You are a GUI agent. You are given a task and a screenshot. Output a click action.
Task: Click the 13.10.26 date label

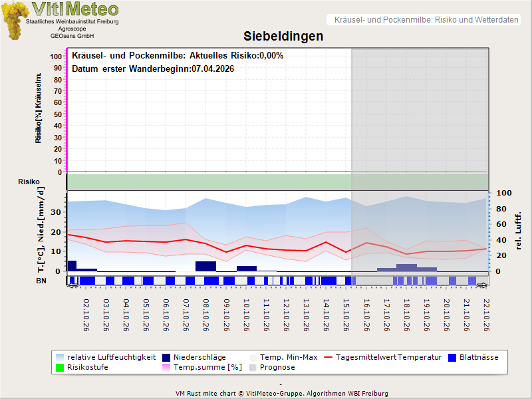(307, 315)
